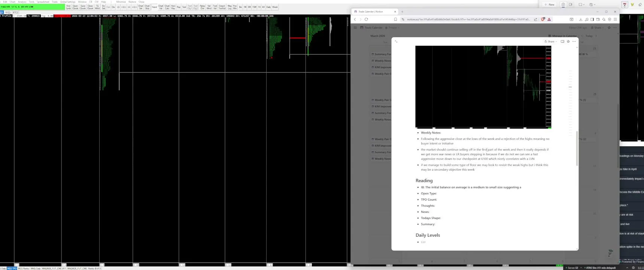Open the T&S Window toolbar button
644x270 pixels.
pos(97,7)
